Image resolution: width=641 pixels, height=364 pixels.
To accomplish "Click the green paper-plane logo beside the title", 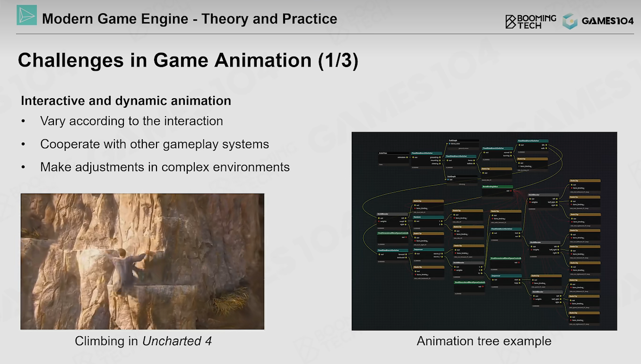I will pyautogui.click(x=26, y=15).
